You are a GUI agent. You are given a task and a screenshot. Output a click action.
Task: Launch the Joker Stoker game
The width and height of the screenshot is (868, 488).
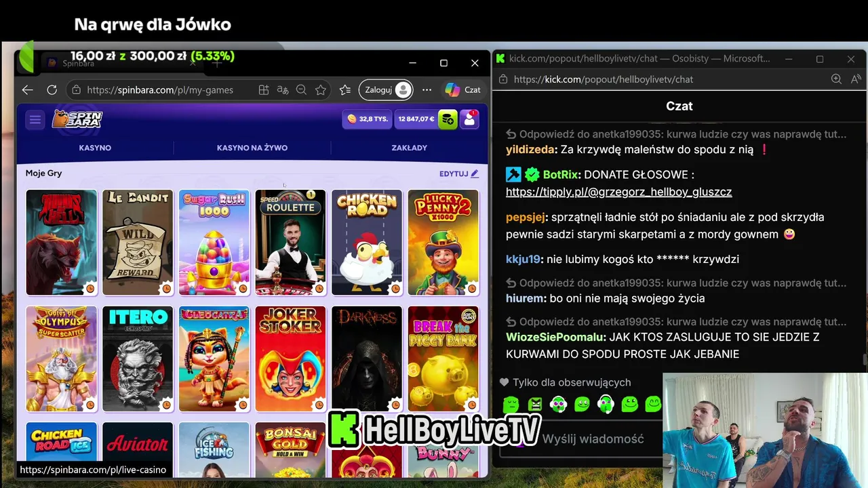tap(290, 359)
